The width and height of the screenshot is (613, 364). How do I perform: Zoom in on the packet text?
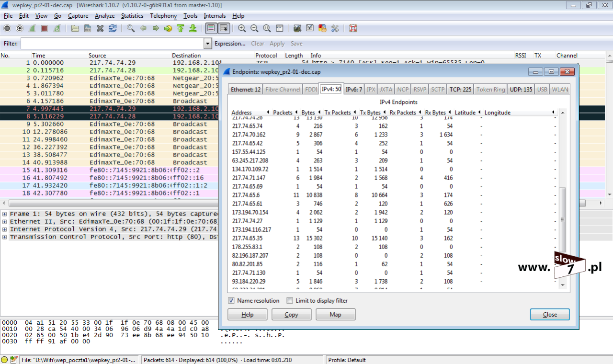242,28
